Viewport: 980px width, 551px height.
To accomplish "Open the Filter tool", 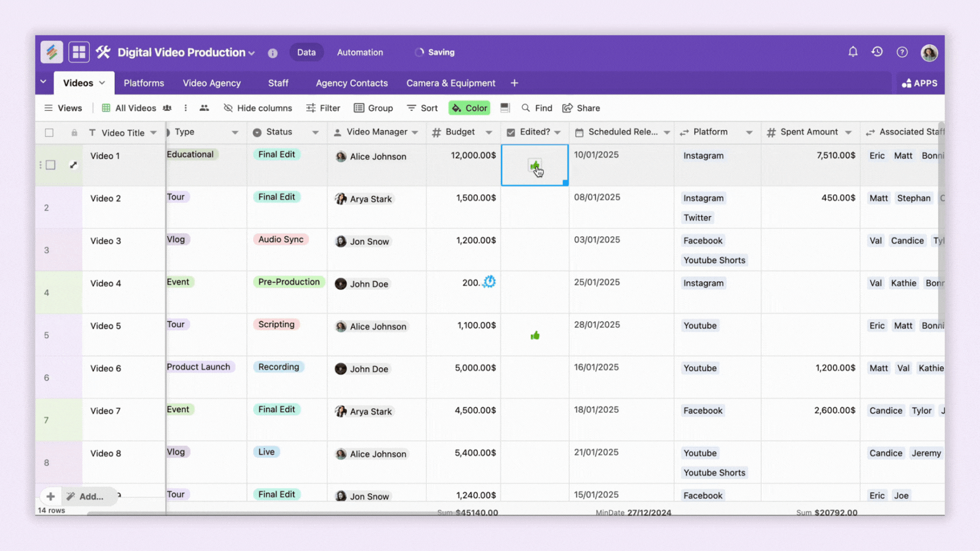I will (323, 108).
